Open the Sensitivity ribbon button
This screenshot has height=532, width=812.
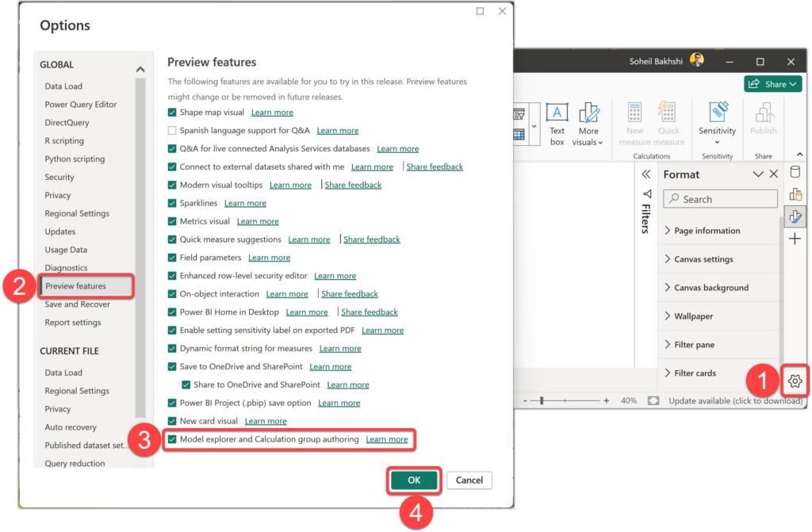pos(717,123)
